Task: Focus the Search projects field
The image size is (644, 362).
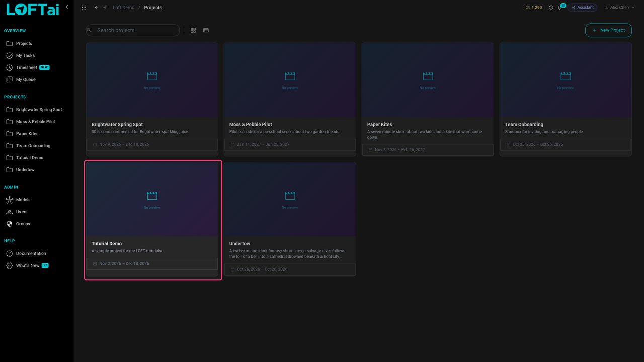Action: 133,30
